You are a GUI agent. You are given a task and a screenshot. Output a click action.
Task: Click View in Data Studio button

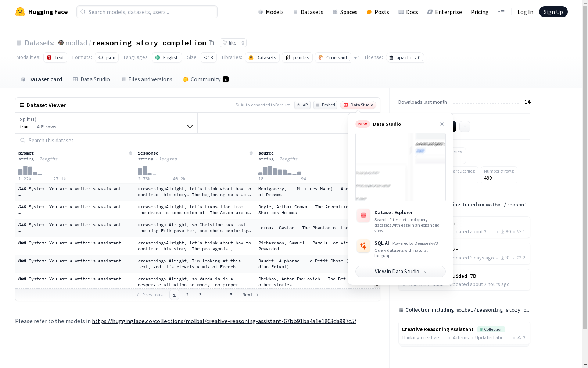click(401, 272)
